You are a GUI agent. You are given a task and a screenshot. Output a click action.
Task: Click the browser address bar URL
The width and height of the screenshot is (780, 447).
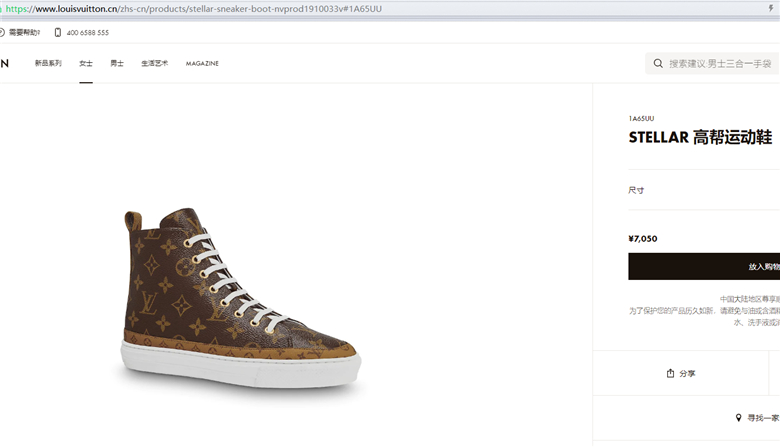[194, 9]
